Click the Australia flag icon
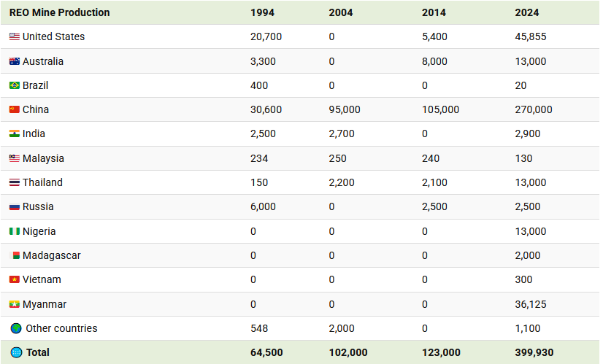This screenshot has width=603, height=364. point(14,61)
